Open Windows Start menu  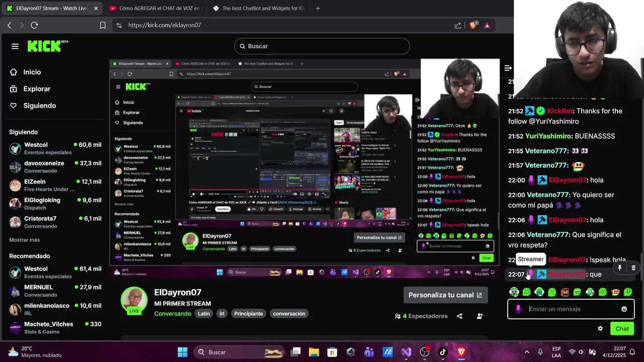183,352
